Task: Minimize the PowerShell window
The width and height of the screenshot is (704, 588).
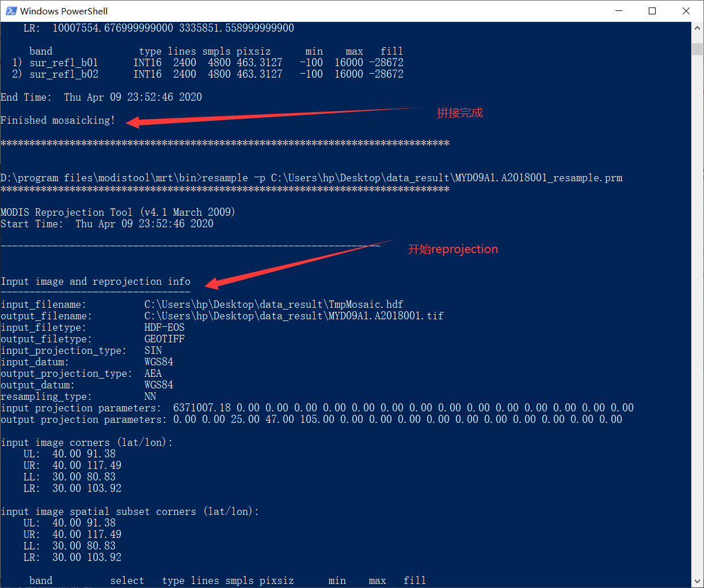Action: [618, 10]
